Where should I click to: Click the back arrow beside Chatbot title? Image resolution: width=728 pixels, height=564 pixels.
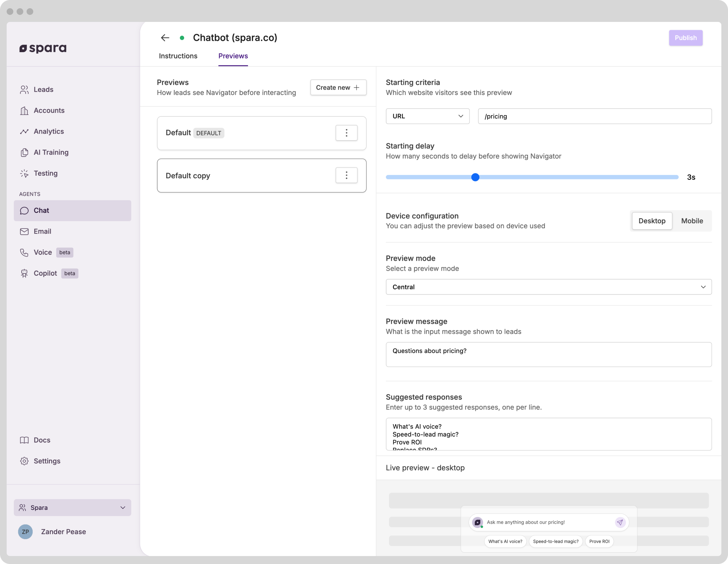click(x=165, y=38)
